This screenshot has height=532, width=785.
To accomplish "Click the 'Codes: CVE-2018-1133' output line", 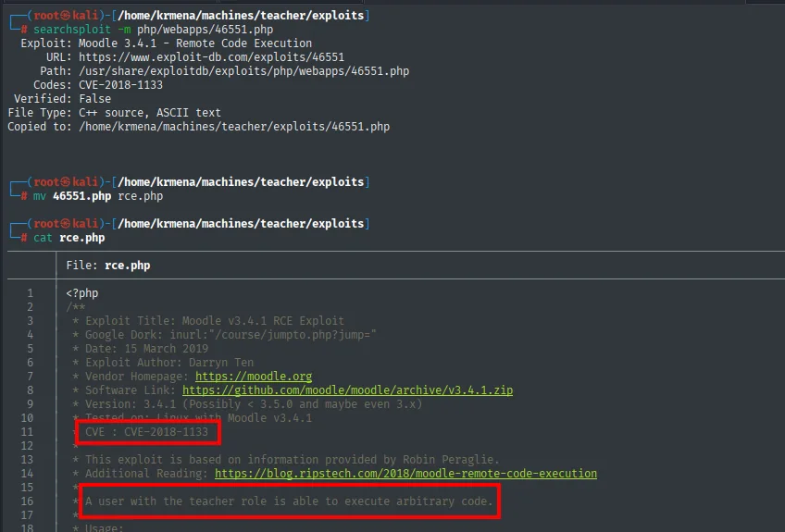I will point(98,85).
